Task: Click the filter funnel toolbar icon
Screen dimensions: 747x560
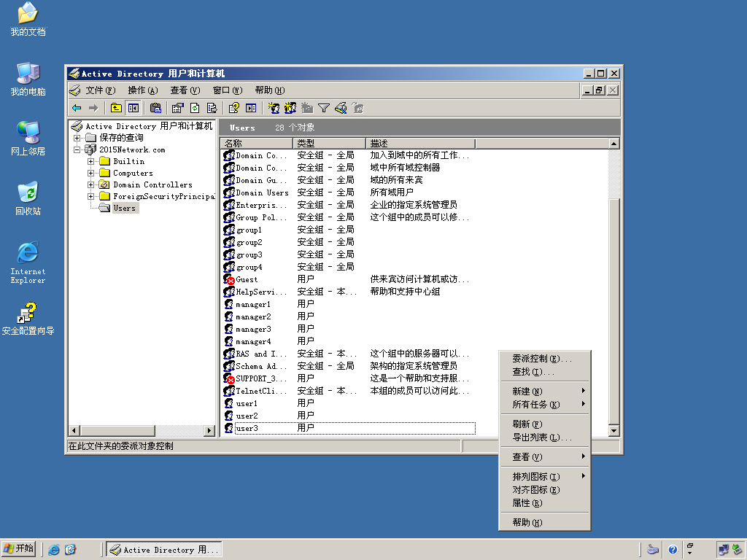Action: coord(324,108)
